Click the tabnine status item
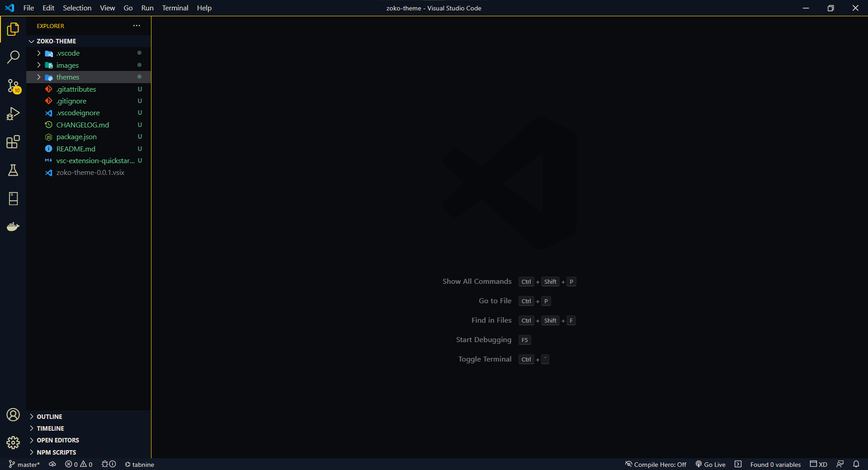The height and width of the screenshot is (470, 868). [140, 465]
